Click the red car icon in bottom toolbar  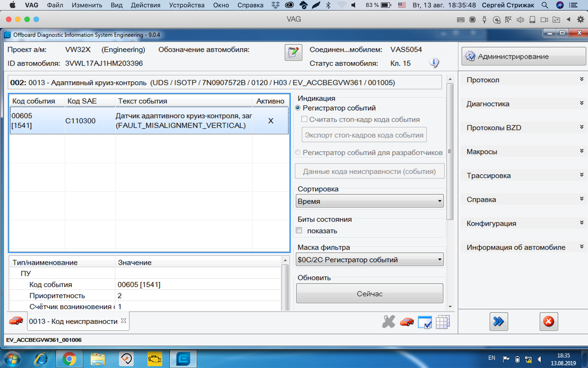pos(407,322)
